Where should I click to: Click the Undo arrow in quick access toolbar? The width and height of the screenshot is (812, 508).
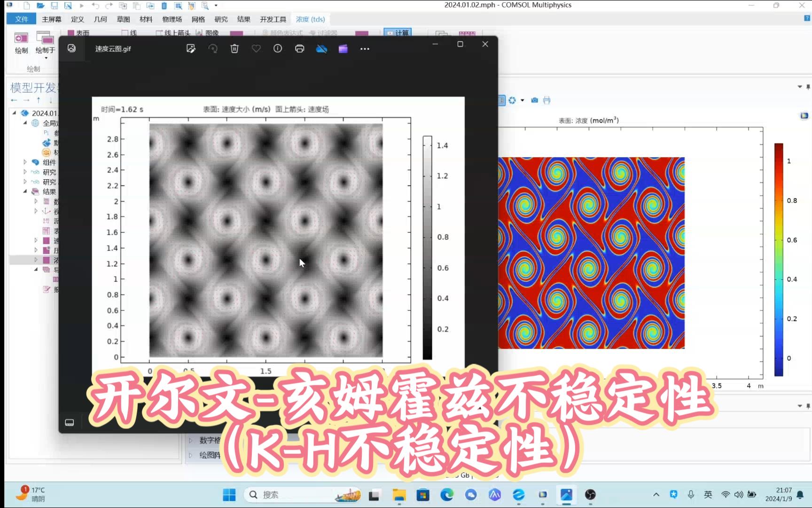coord(95,6)
